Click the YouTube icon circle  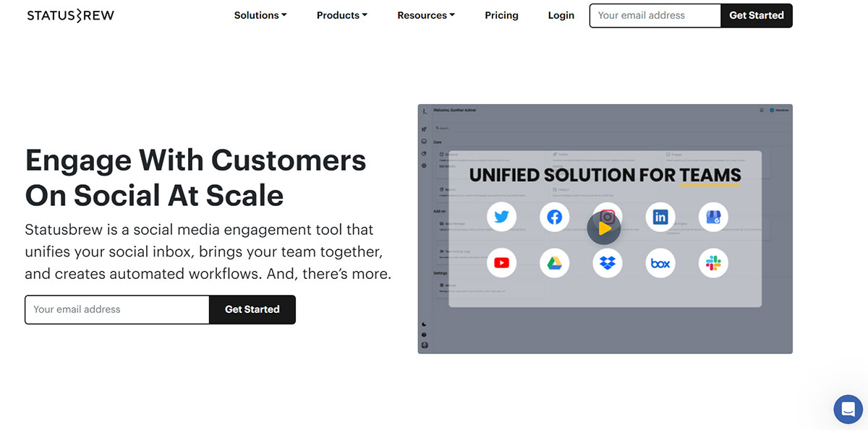pyautogui.click(x=501, y=263)
